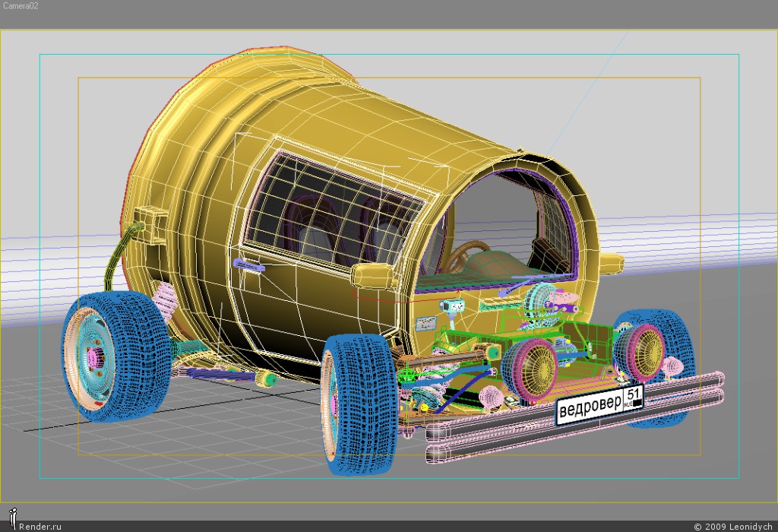Select the left side mirror
Image resolution: width=778 pixels, height=532 pixels.
[370, 273]
